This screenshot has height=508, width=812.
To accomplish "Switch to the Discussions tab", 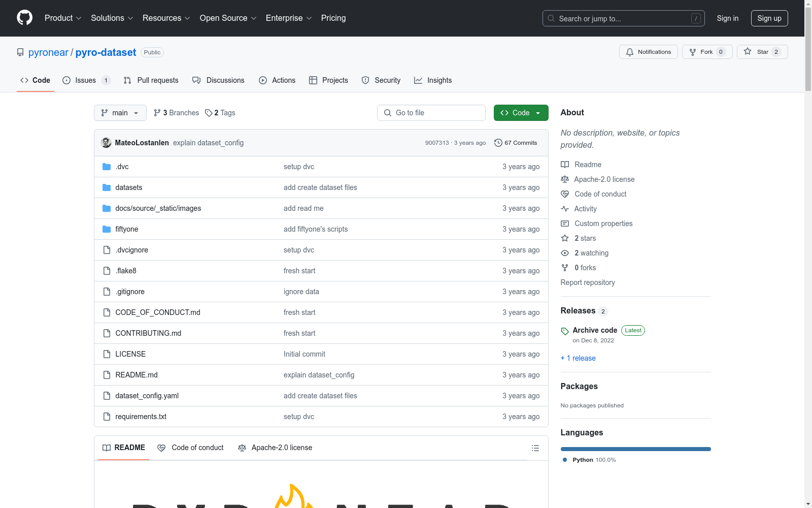I will (x=218, y=80).
